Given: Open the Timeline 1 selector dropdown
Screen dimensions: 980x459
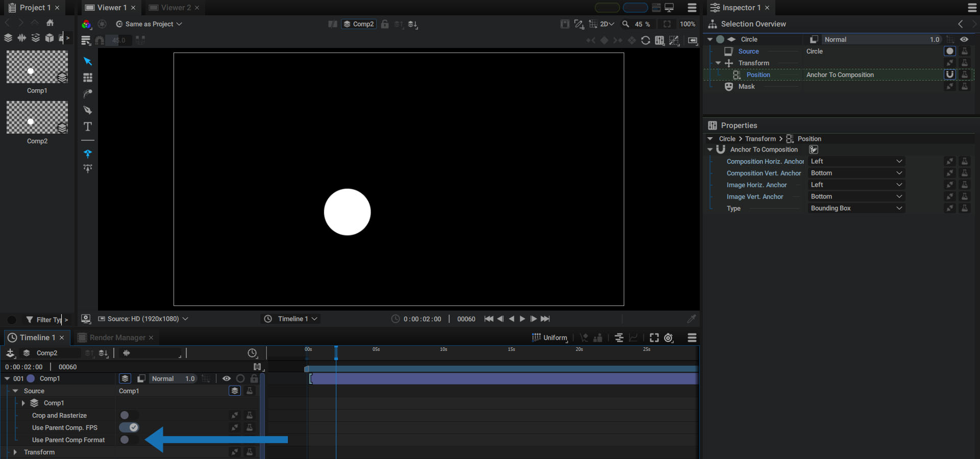Looking at the screenshot, I should coord(291,319).
